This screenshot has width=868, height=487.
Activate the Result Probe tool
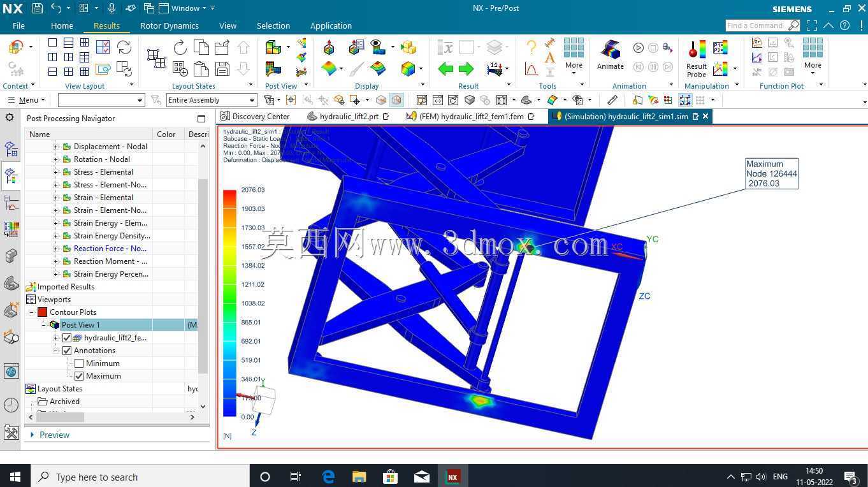696,59
